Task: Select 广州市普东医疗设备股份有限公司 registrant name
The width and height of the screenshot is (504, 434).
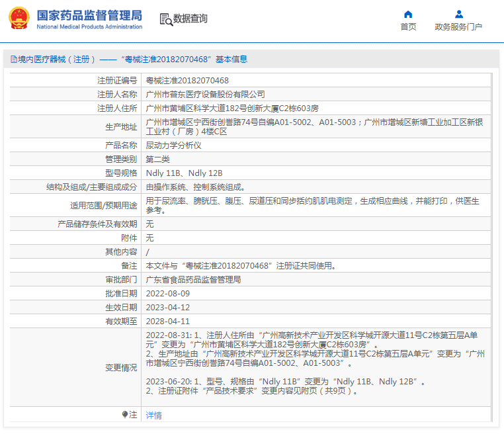Action: click(x=206, y=94)
